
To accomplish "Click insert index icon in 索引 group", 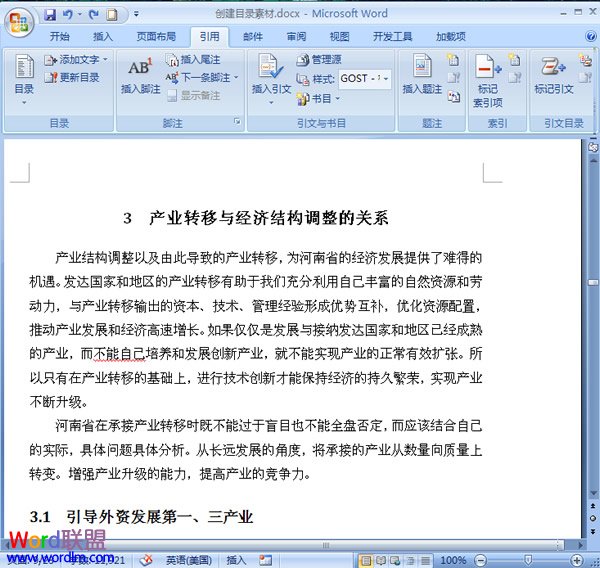I will pyautogui.click(x=514, y=59).
